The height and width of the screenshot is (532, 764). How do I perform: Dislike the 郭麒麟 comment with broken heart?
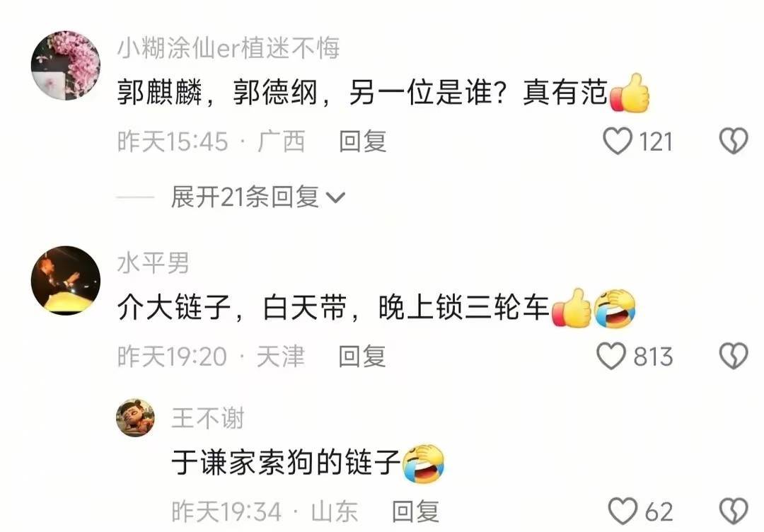pyautogui.click(x=734, y=141)
